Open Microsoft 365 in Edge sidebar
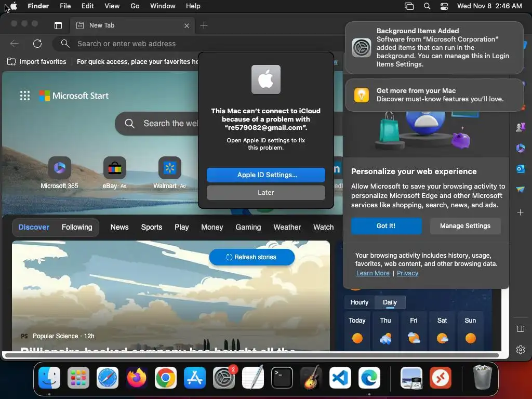The image size is (532, 399). (x=521, y=148)
